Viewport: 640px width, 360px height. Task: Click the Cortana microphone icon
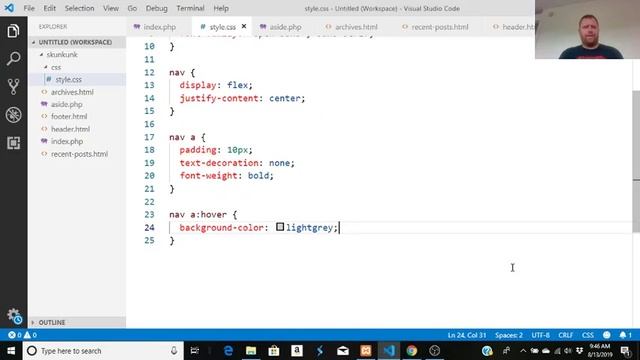tap(174, 351)
